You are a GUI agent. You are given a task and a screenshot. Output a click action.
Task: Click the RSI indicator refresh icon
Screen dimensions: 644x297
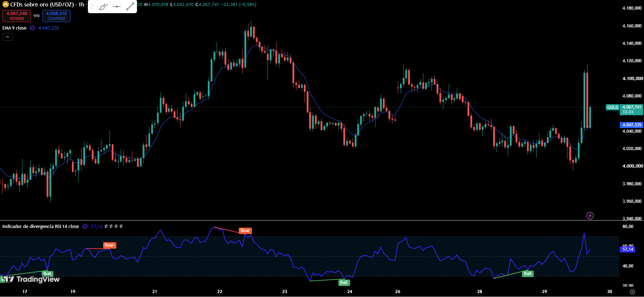coord(85,226)
